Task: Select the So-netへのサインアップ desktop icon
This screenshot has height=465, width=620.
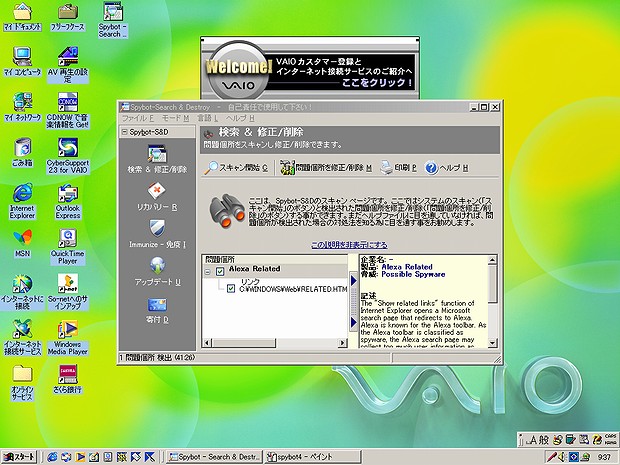Action: pyautogui.click(x=68, y=292)
